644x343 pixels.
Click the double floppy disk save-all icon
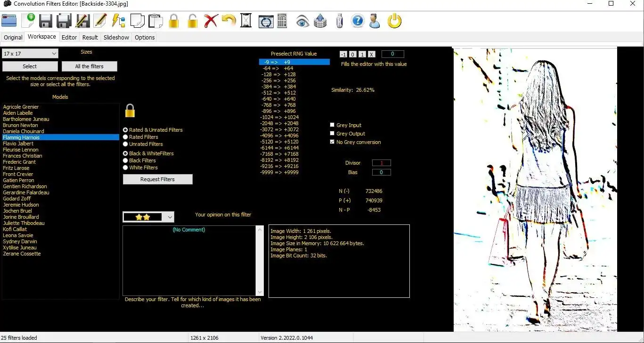64,21
